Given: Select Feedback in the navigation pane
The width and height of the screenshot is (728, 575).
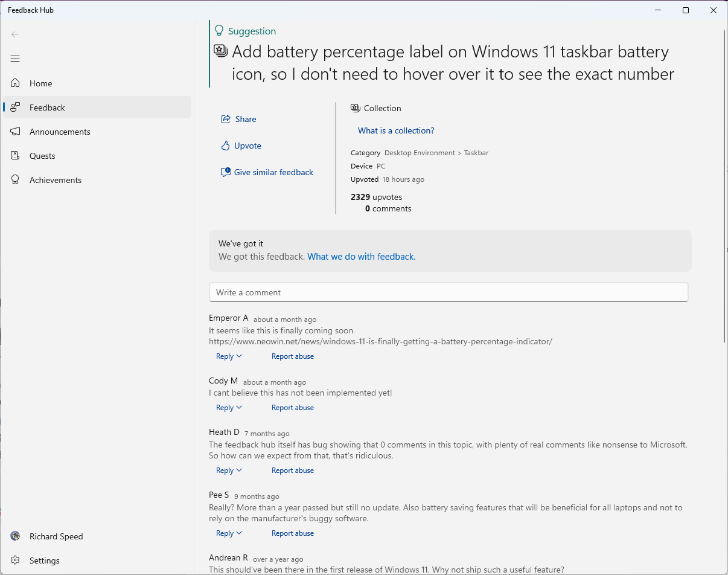Looking at the screenshot, I should [x=97, y=108].
